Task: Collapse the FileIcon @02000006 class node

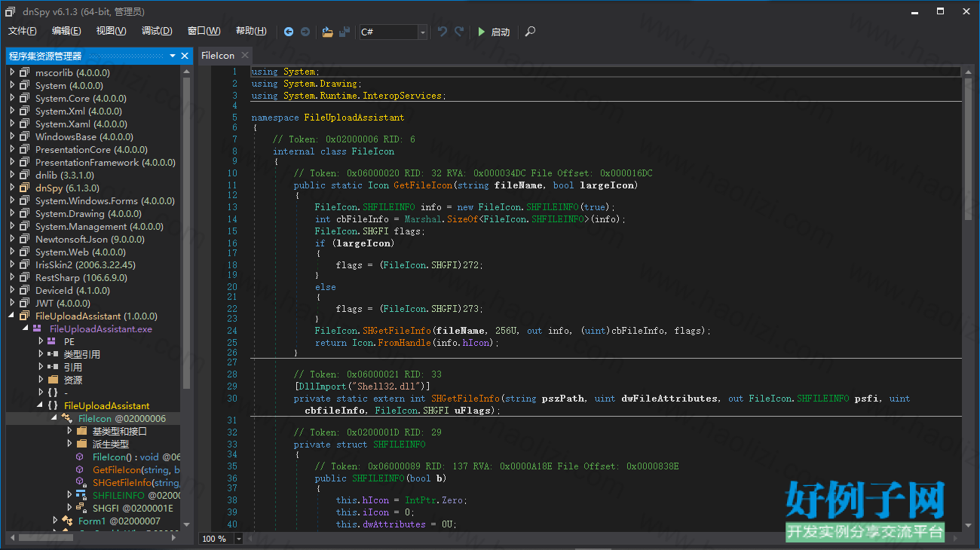Action: pos(55,418)
